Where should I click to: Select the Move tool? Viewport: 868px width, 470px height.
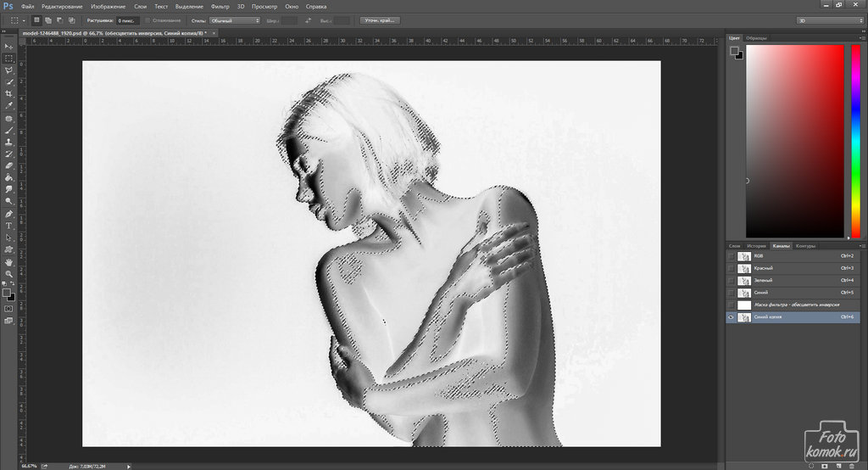pos(8,47)
